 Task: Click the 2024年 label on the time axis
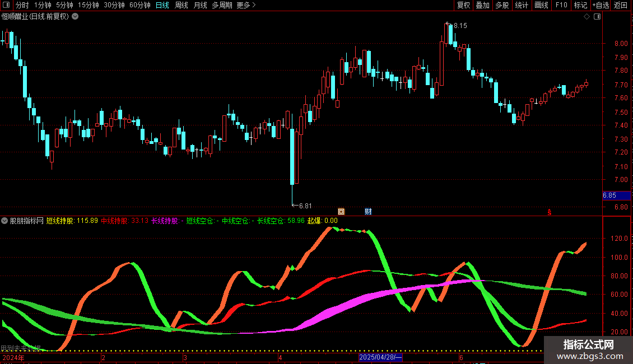coord(13,357)
